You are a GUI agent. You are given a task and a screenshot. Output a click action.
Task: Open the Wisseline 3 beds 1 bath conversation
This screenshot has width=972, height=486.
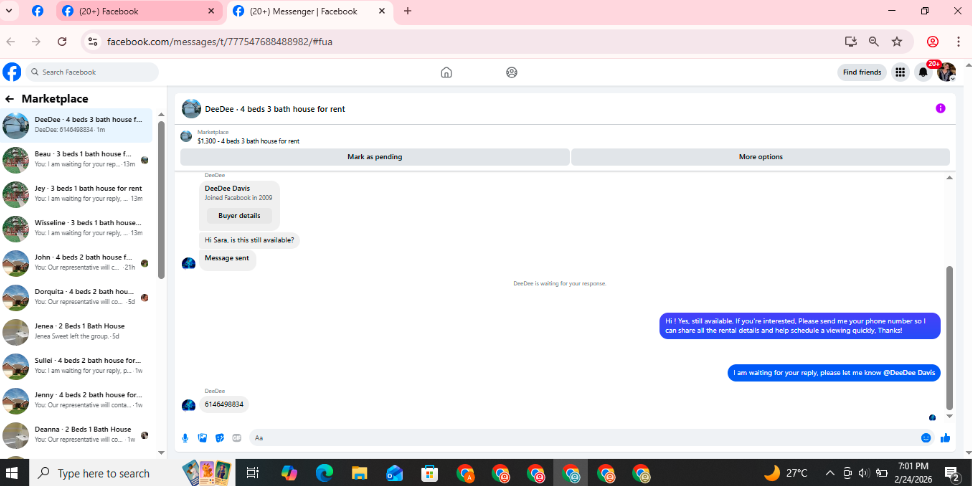(x=76, y=229)
